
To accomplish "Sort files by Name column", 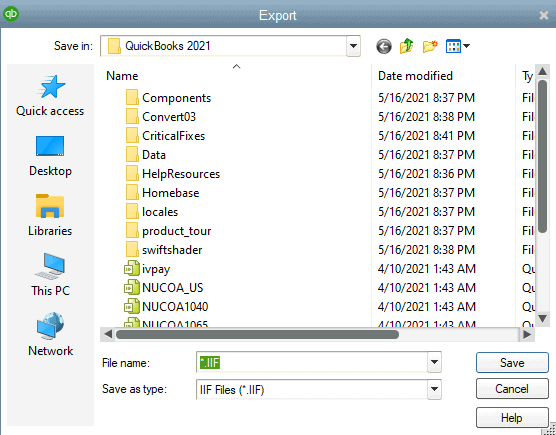I will click(x=122, y=76).
